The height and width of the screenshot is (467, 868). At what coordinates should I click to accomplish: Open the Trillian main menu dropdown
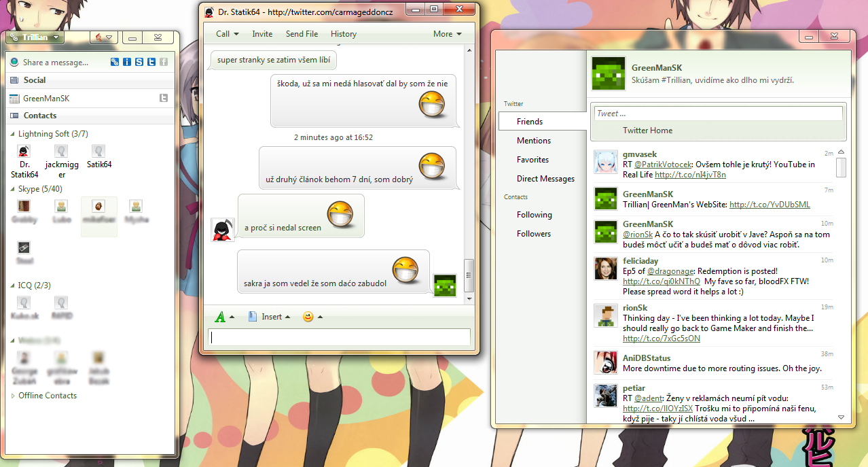(34, 37)
